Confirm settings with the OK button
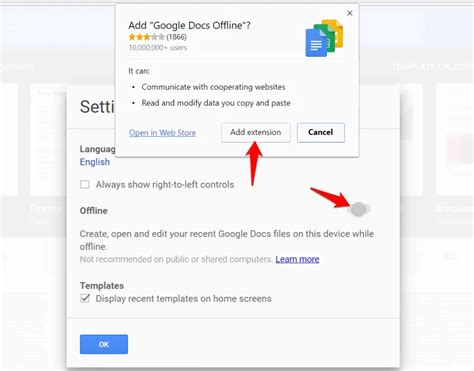 [x=104, y=344]
